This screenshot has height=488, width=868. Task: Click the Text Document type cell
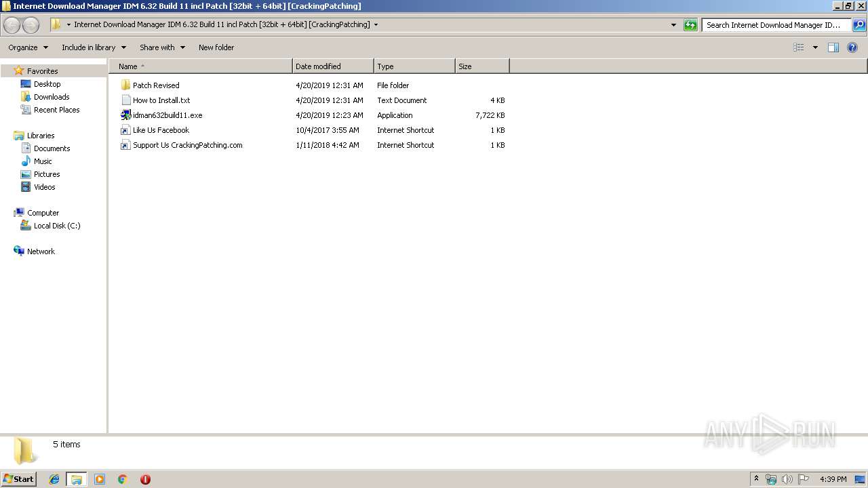(x=402, y=100)
